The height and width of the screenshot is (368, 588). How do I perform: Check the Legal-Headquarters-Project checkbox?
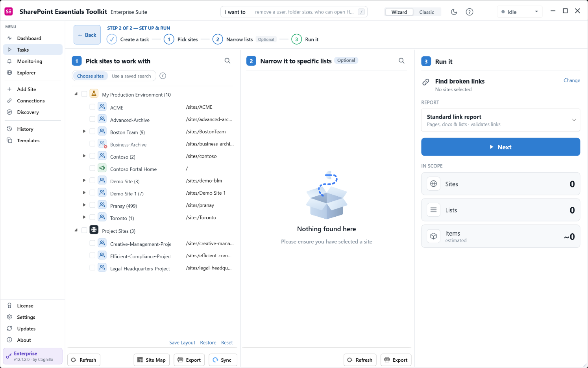pos(92,268)
